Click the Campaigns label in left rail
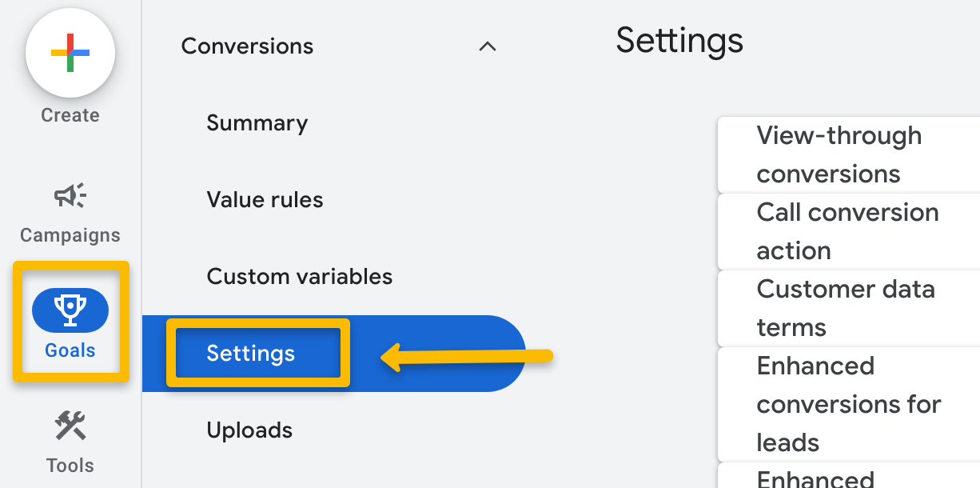The image size is (980, 488). click(x=70, y=235)
